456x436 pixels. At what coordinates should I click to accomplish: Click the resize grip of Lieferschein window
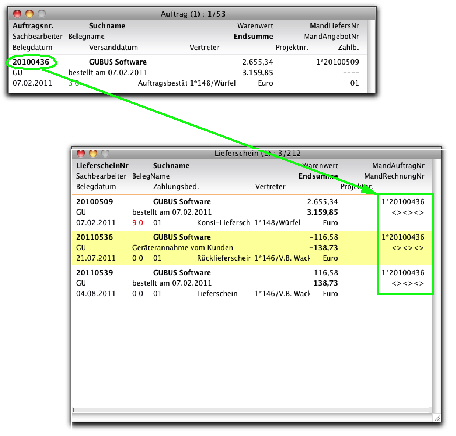pyautogui.click(x=437, y=418)
